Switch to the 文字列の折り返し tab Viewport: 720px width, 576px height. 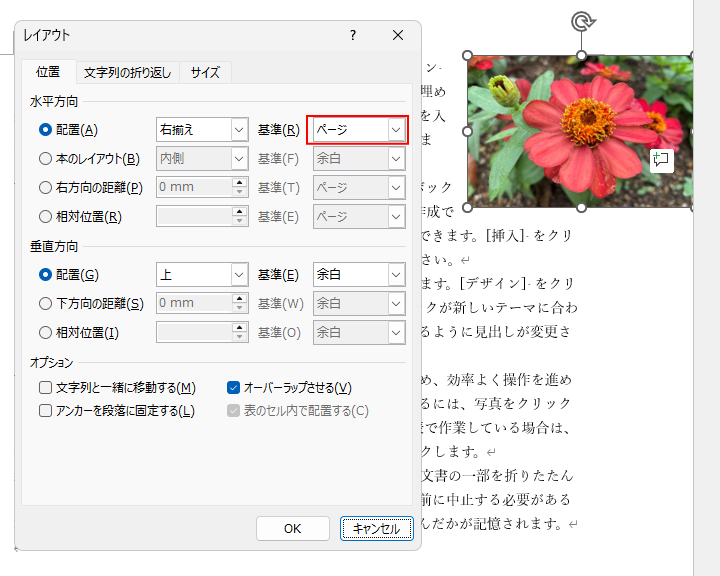(x=128, y=73)
